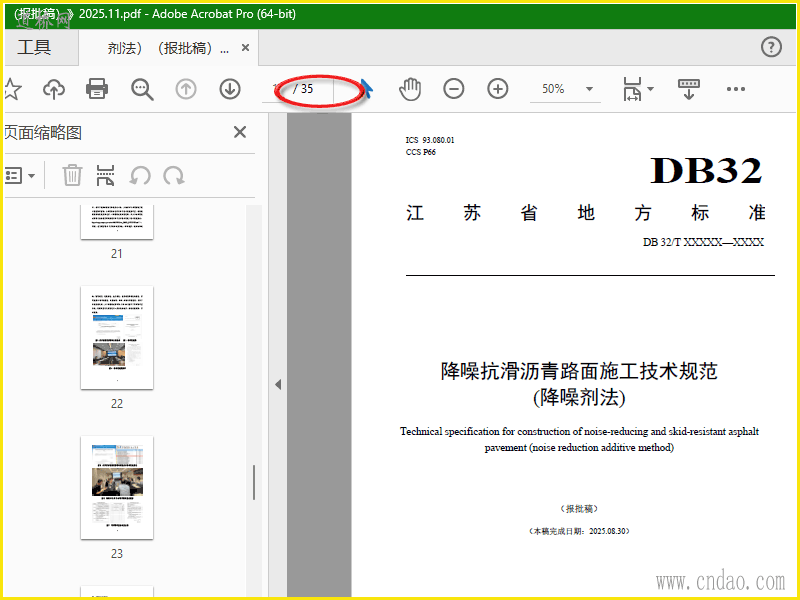Viewport: 800px width, 600px height.
Task: Zoom out with the minus button
Action: tap(454, 89)
